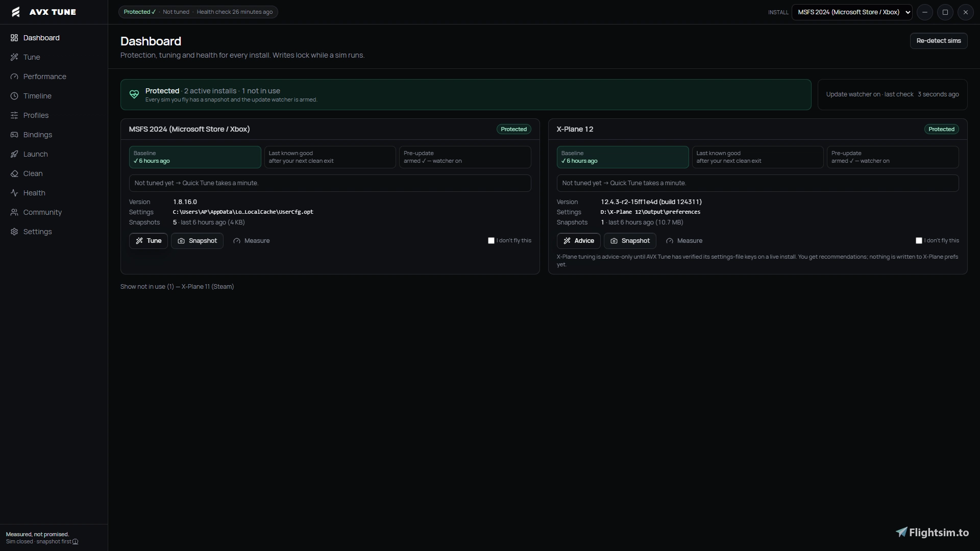This screenshot has height=551, width=980.
Task: Click the Community people icon in sidebar
Action: click(x=14, y=212)
